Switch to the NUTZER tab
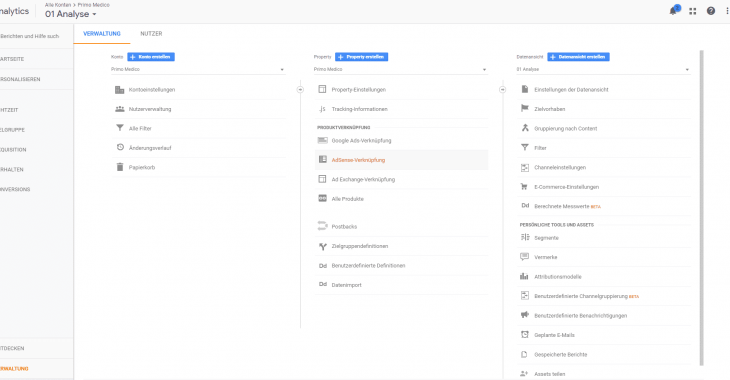Image resolution: width=730 pixels, height=380 pixels. pyautogui.click(x=151, y=34)
